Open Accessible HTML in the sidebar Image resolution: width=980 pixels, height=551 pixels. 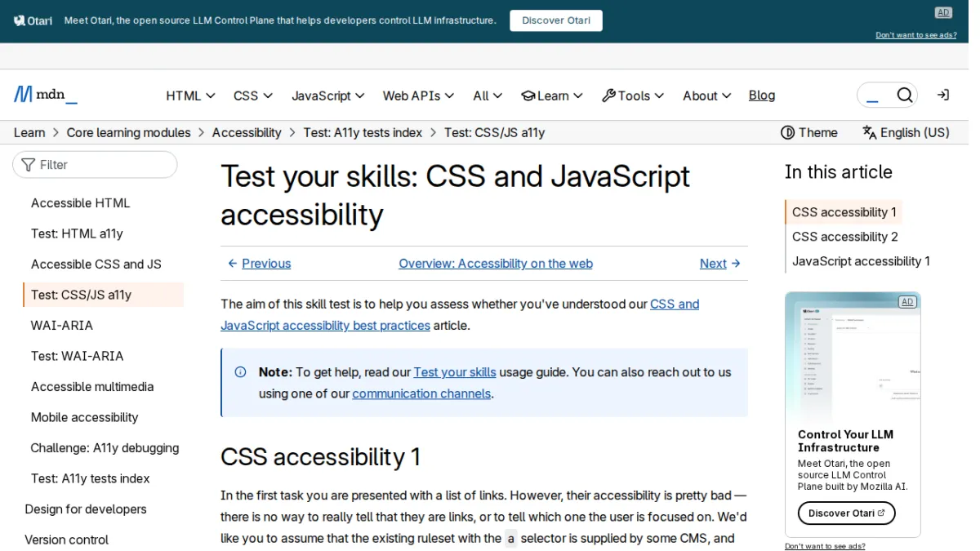click(80, 203)
